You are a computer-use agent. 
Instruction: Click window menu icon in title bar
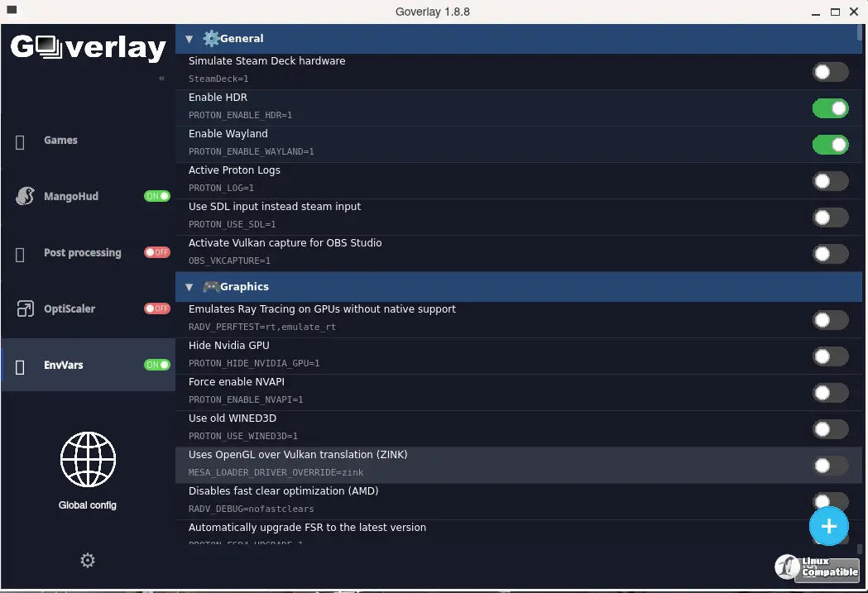click(12, 10)
